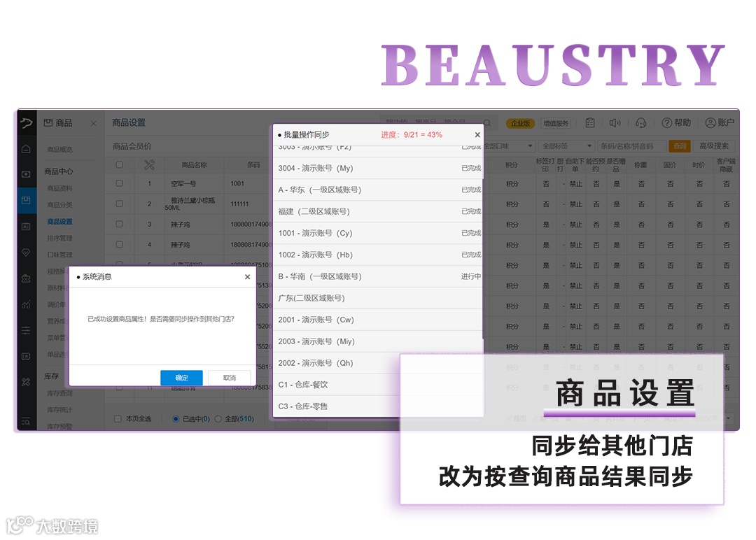Open the ticket coupon sidebar icon
Image resolution: width=756 pixels, height=540 pixels.
tap(26, 356)
